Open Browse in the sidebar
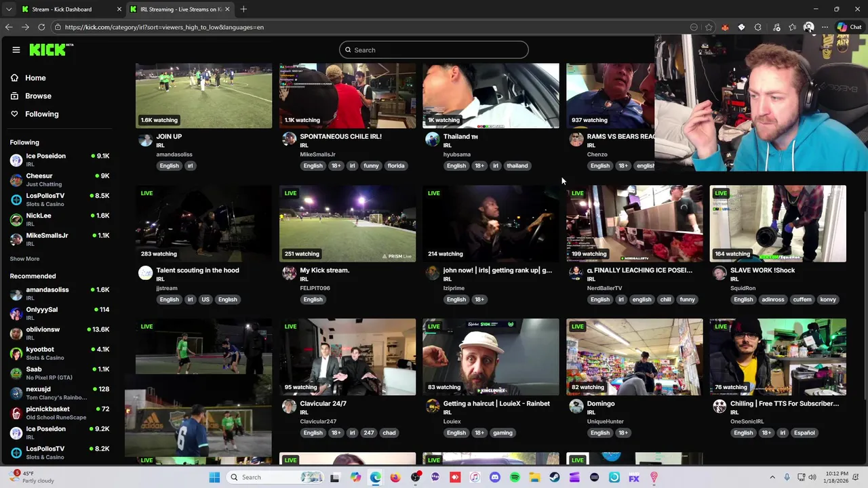This screenshot has width=868, height=488. (x=38, y=96)
